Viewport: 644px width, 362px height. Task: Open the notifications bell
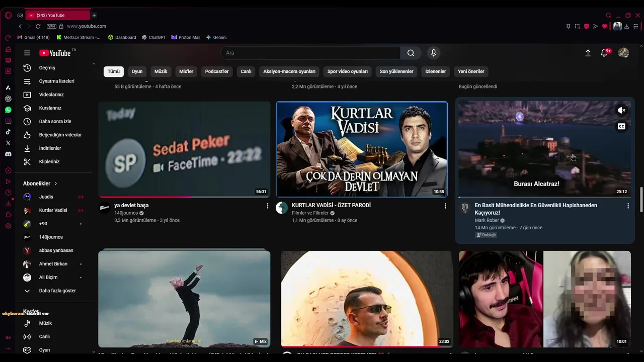point(604,53)
